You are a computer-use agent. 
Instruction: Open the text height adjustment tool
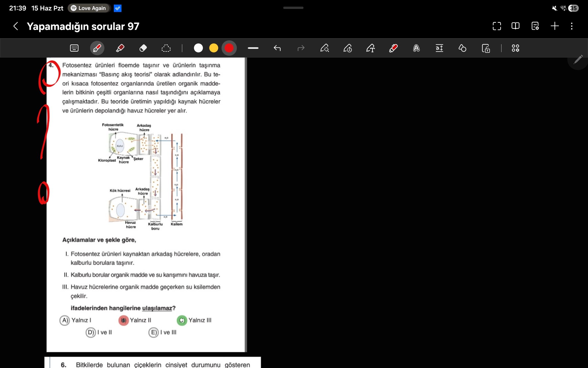[439, 48]
